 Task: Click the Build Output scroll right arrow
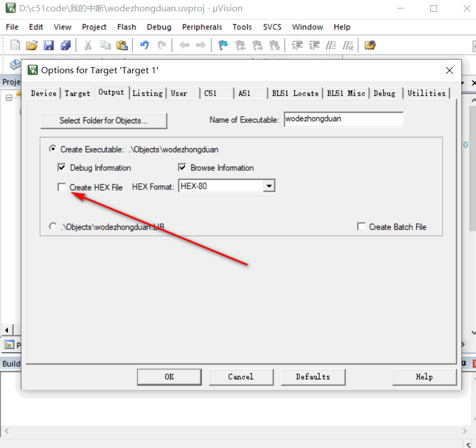465,431
